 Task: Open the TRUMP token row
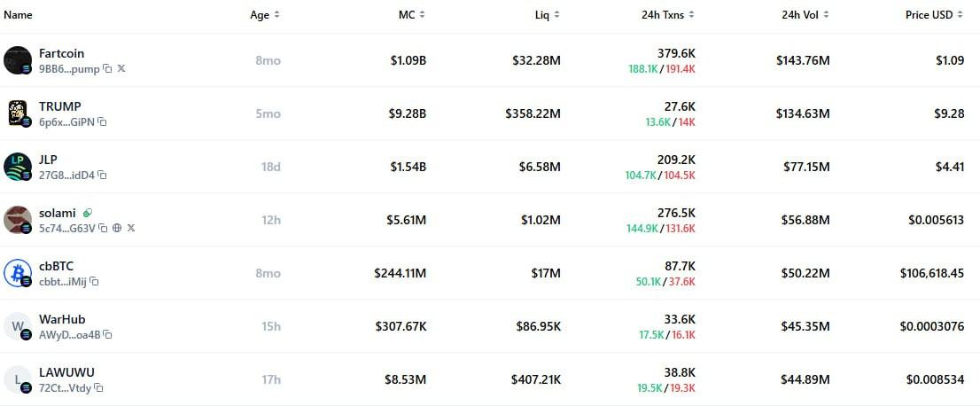[x=490, y=113]
